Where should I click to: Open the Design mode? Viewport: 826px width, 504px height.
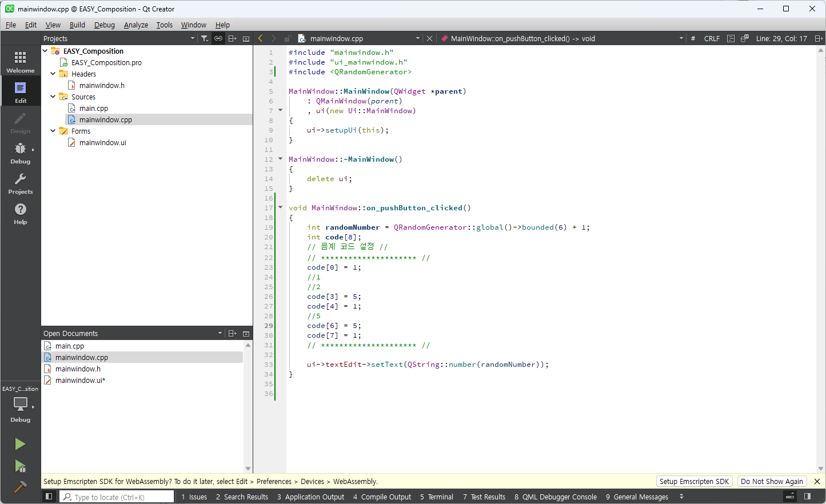click(21, 122)
